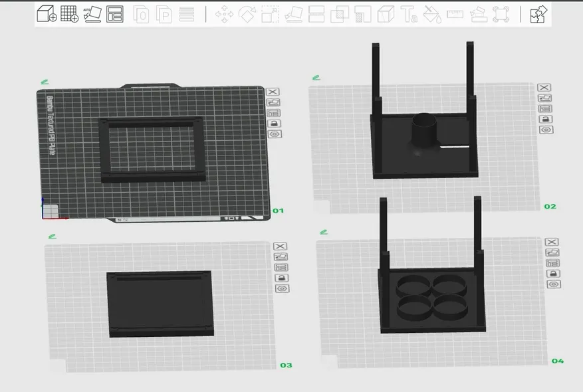
Task: Arrange objects on plate 03
Action: 281,268
